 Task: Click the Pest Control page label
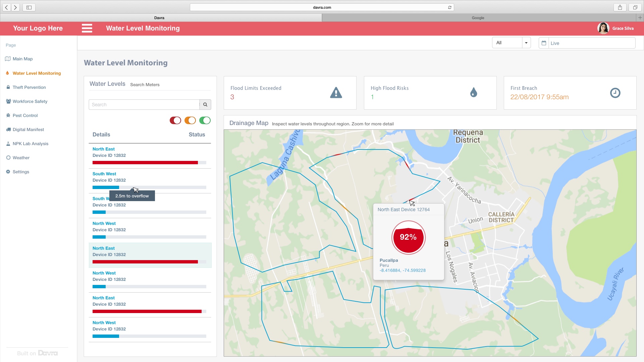[25, 115]
